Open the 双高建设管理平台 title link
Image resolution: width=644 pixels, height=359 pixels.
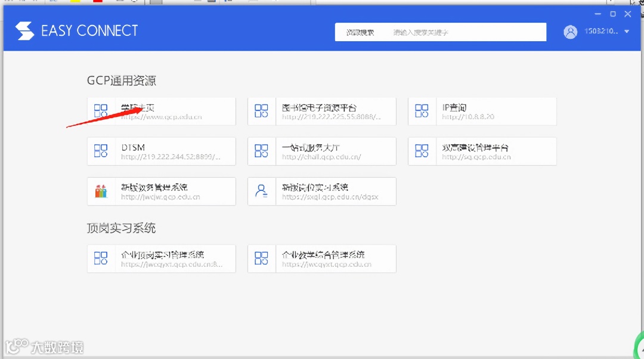[x=475, y=147]
